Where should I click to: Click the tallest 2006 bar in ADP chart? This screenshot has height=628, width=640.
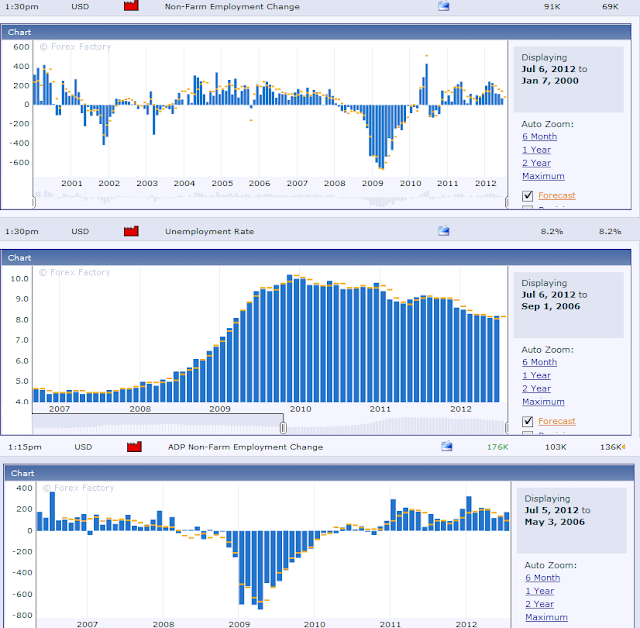(x=52, y=511)
